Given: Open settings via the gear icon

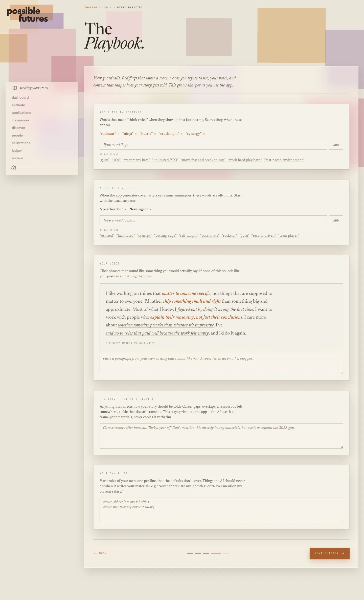Looking at the screenshot, I should (x=14, y=168).
